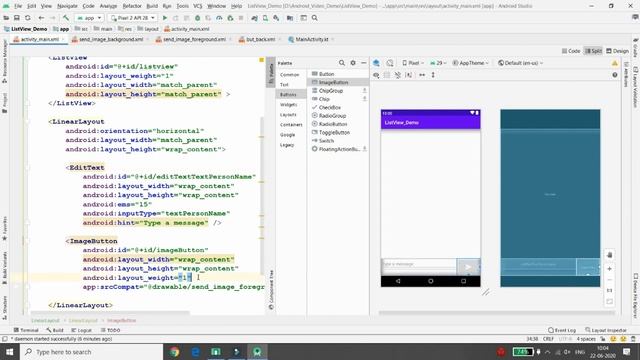The width and height of the screenshot is (640, 360).
Task: Click the Orientation for Preview icon
Action: click(x=390, y=63)
